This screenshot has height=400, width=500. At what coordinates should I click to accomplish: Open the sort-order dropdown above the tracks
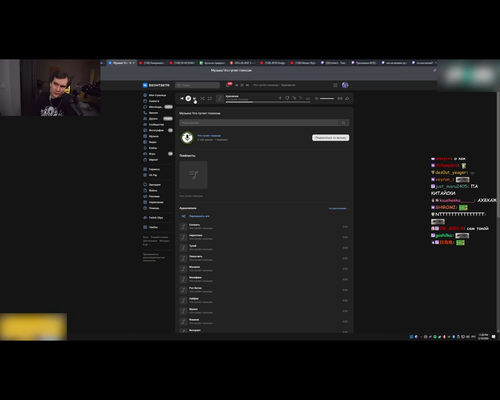coord(339,208)
